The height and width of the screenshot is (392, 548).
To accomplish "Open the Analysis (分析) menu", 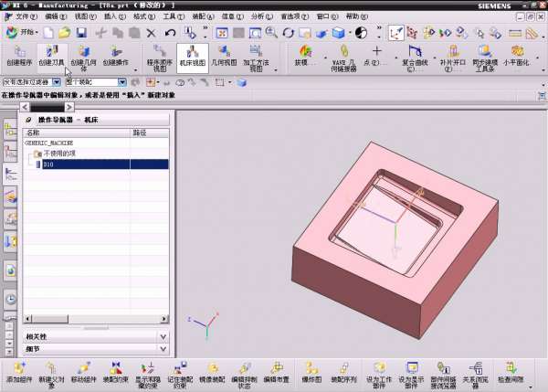I will [262, 16].
